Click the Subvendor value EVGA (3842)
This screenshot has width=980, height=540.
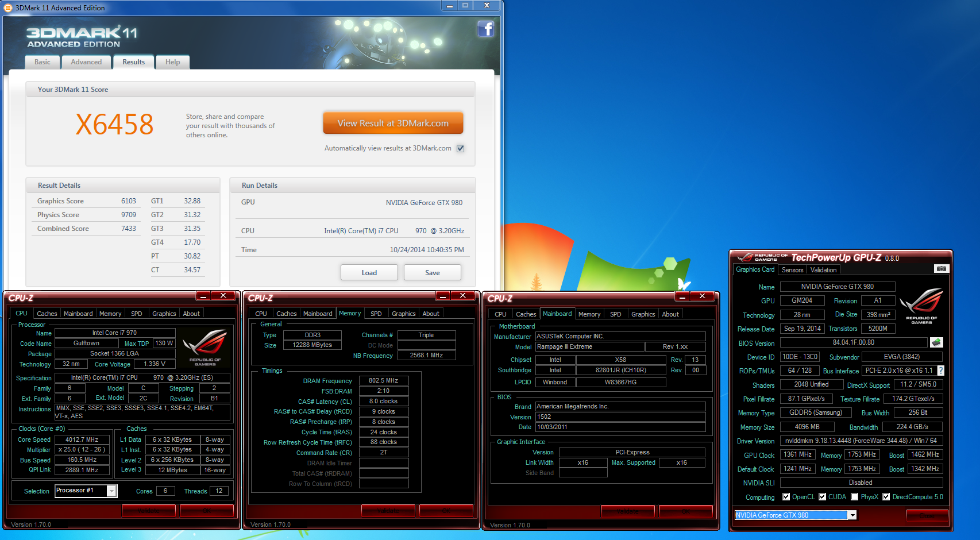(x=902, y=357)
